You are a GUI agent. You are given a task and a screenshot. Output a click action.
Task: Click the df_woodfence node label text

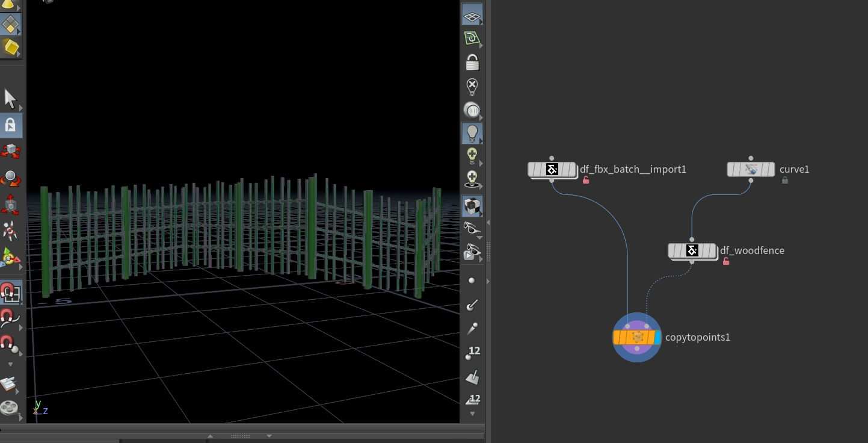752,250
